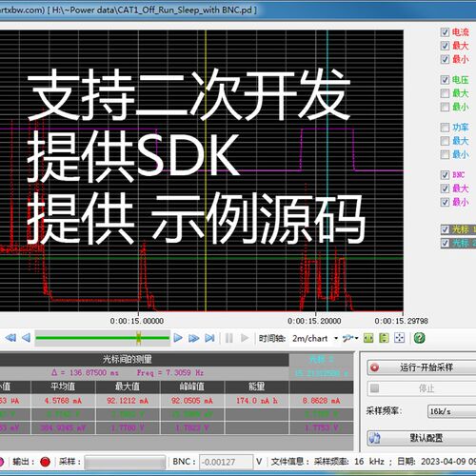Click the energy value 174.0 nA h
Screen dimensions: 476x476
coord(257,401)
